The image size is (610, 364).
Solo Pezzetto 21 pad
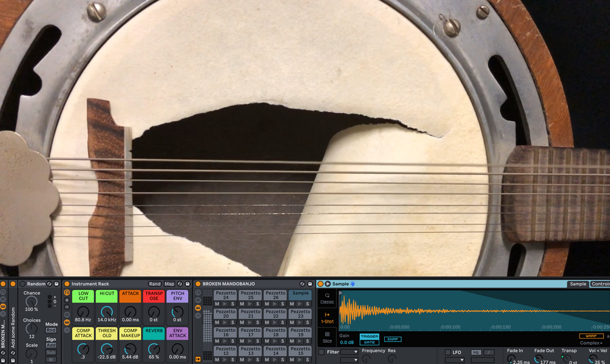point(257,322)
